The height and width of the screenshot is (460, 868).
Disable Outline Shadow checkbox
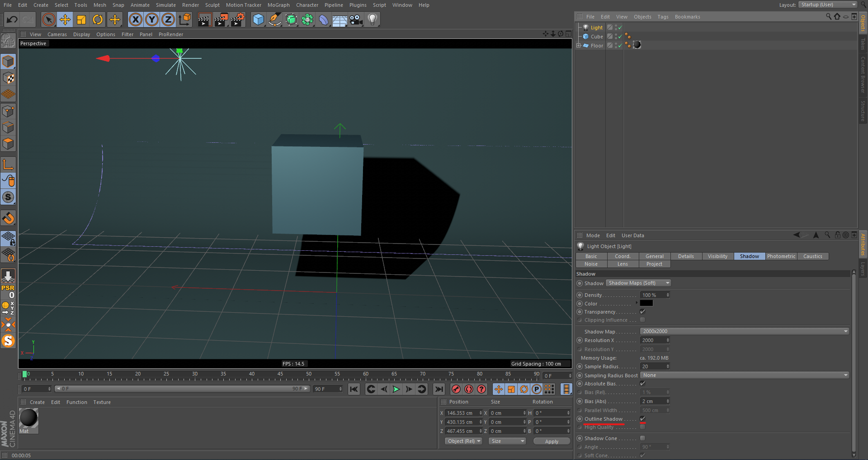click(x=642, y=419)
